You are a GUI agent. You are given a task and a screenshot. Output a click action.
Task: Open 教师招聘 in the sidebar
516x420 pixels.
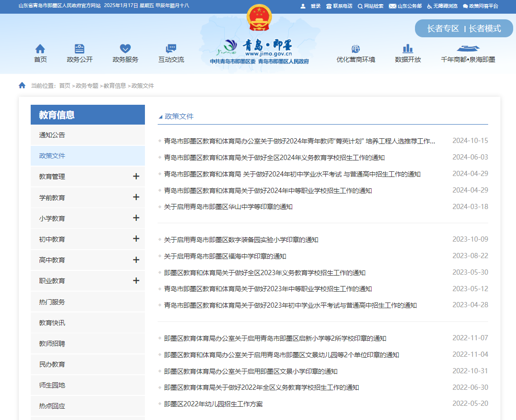[87, 344]
